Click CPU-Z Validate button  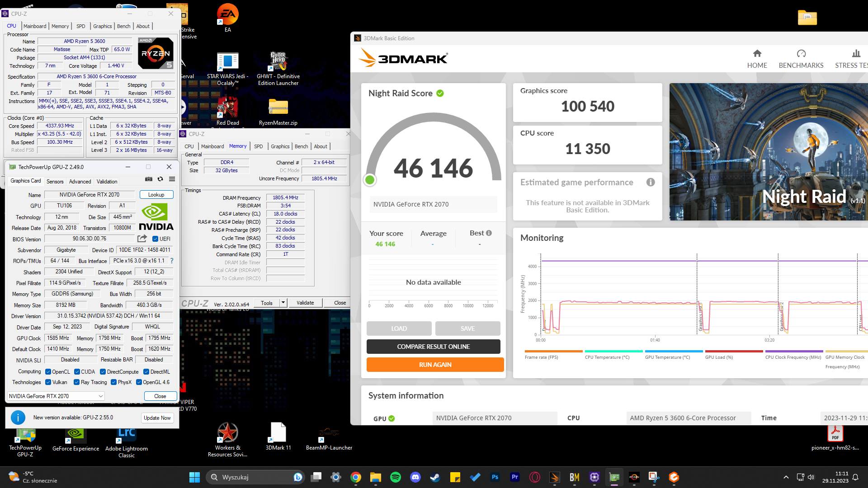tap(305, 303)
